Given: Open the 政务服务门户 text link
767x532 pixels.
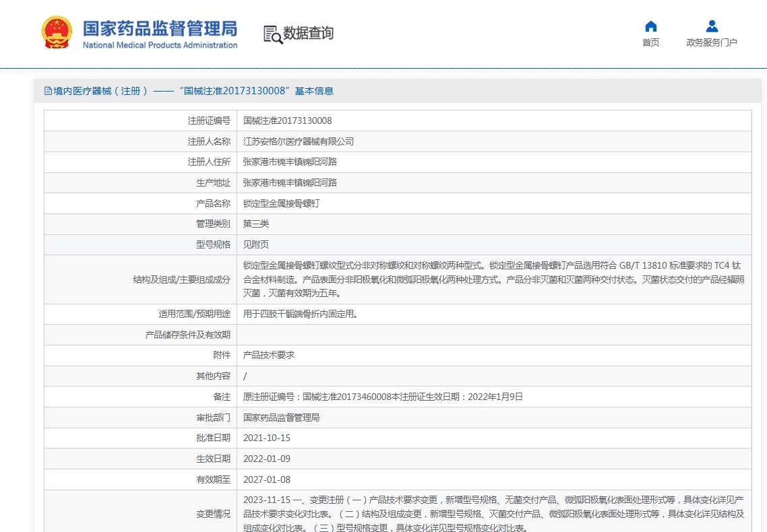Looking at the screenshot, I should pyautogui.click(x=712, y=42).
